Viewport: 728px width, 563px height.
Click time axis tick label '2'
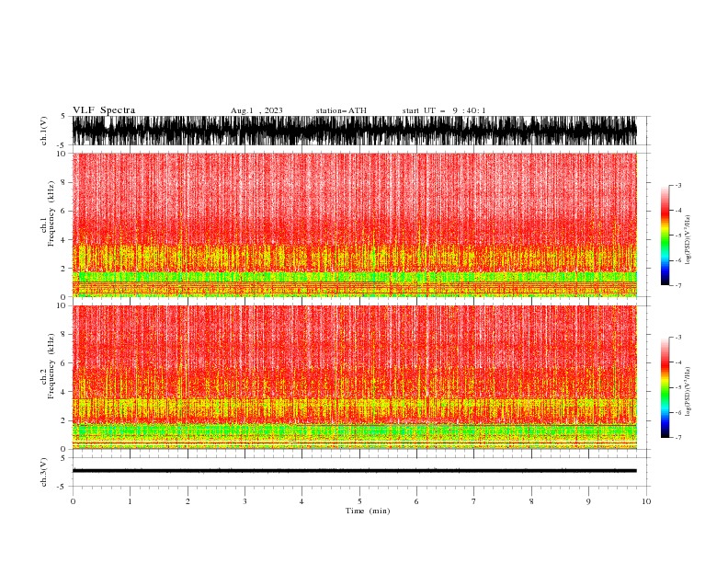(x=188, y=501)
